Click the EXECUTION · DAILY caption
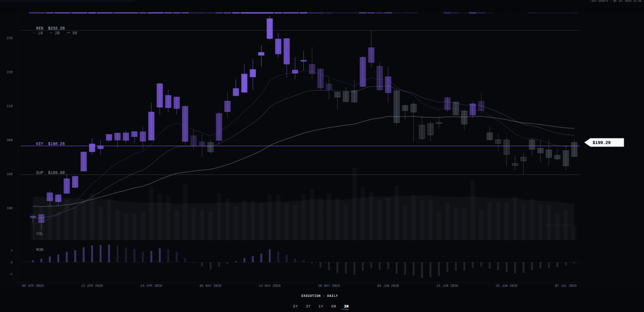The image size is (644, 312). (319, 296)
